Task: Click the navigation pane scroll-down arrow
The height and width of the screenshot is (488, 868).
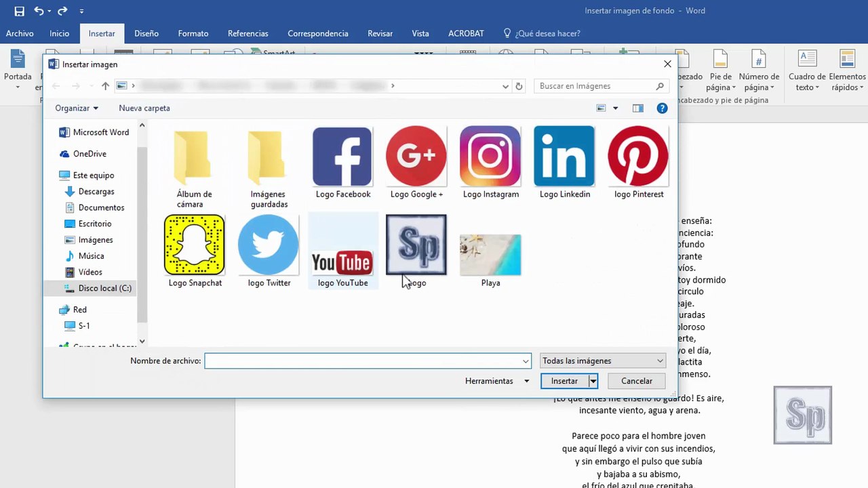Action: click(x=142, y=342)
